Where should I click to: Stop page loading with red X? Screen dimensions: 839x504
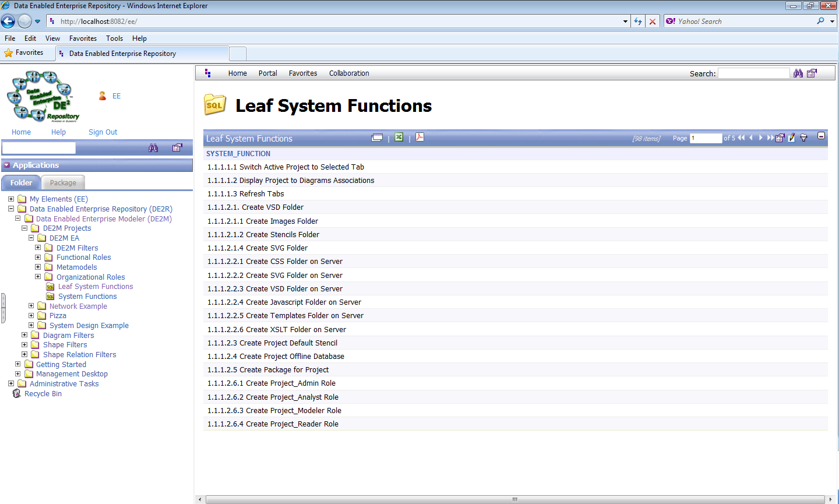pos(653,22)
